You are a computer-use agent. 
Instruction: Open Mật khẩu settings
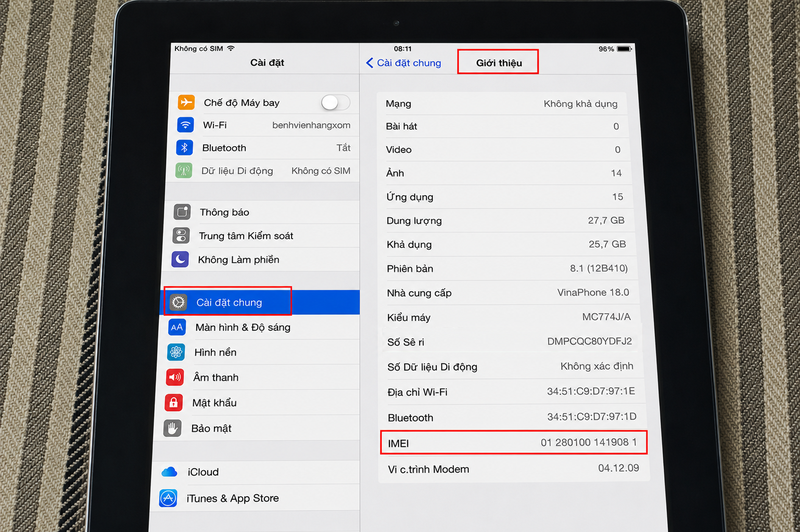click(257, 403)
